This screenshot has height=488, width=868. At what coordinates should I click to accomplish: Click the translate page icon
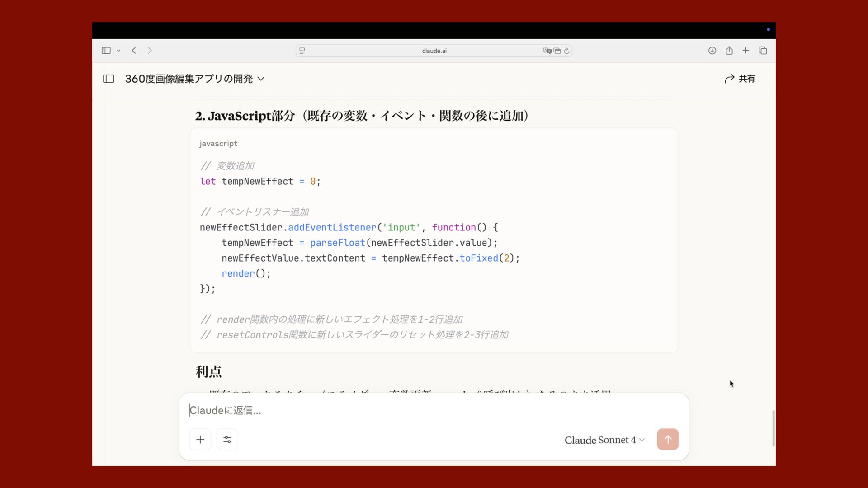click(x=547, y=51)
